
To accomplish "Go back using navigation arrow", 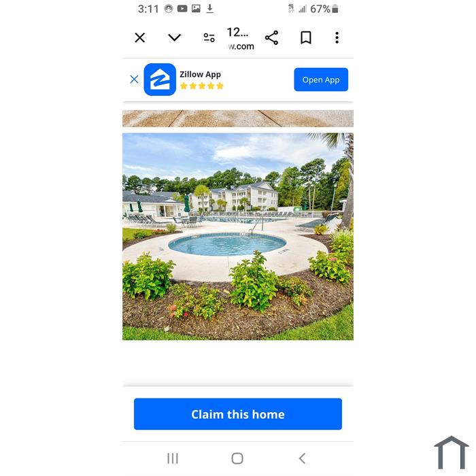I will pyautogui.click(x=302, y=458).
